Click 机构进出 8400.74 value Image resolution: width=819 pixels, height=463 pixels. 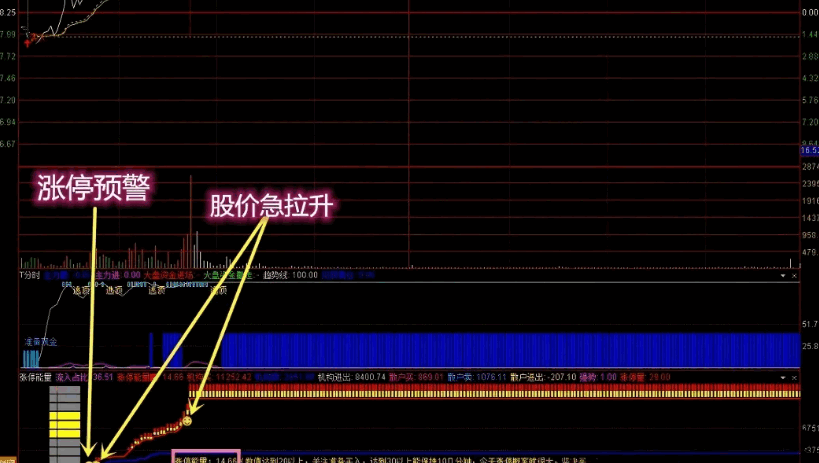351,377
